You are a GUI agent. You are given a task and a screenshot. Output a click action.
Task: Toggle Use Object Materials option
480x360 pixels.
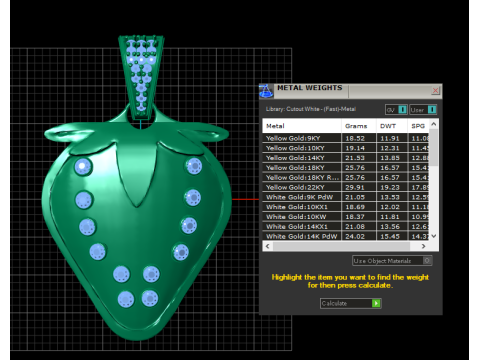coord(392,261)
